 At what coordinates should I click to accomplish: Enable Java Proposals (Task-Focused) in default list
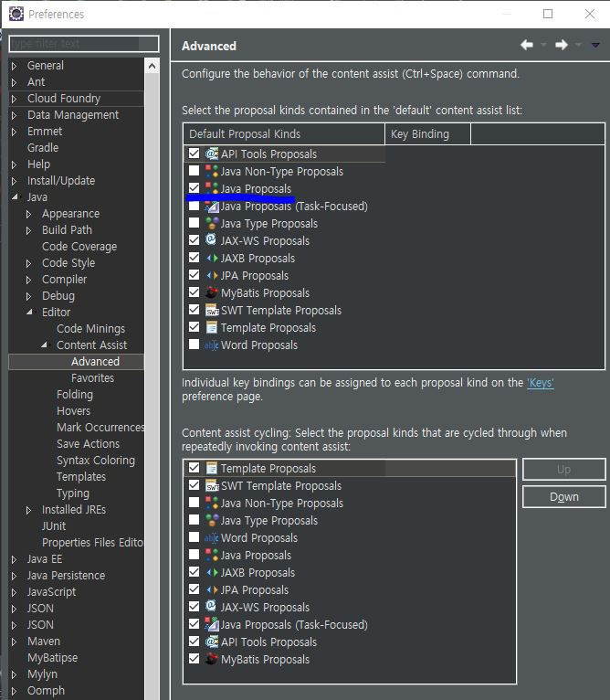point(194,206)
